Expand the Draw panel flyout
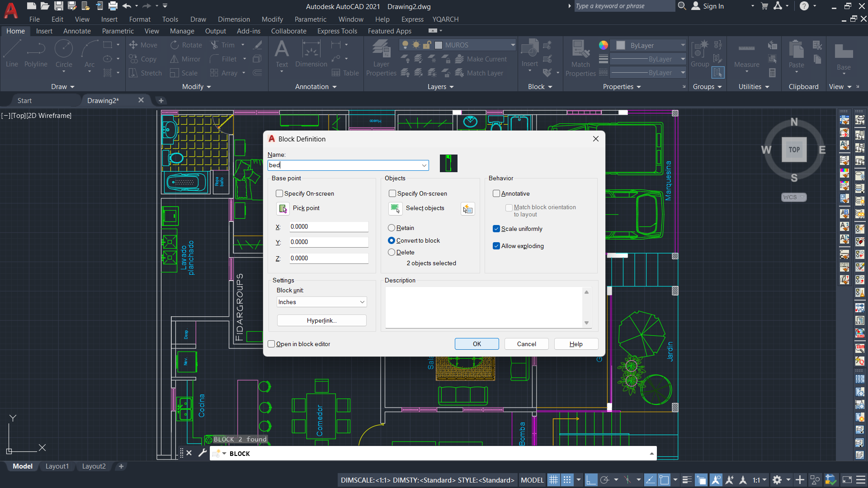The height and width of the screenshot is (488, 868). click(63, 87)
